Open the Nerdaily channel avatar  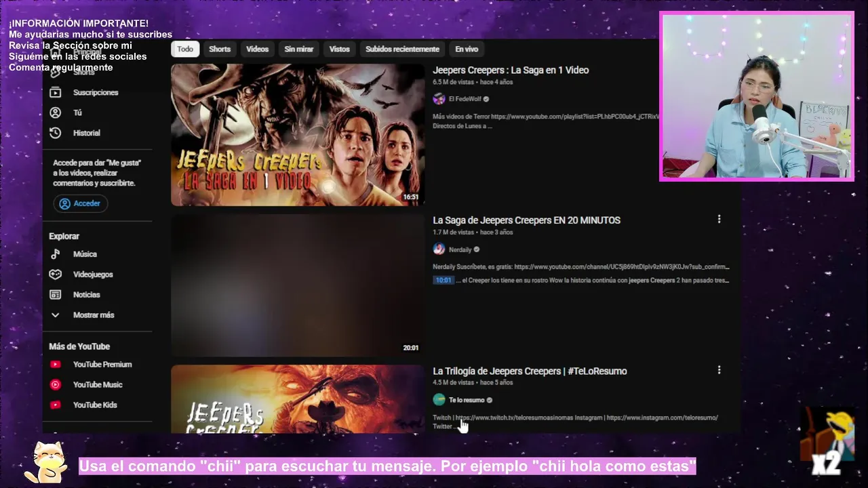click(x=439, y=249)
